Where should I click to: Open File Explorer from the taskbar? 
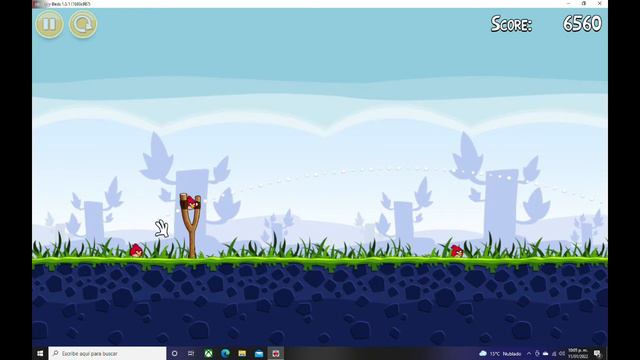(x=242, y=353)
